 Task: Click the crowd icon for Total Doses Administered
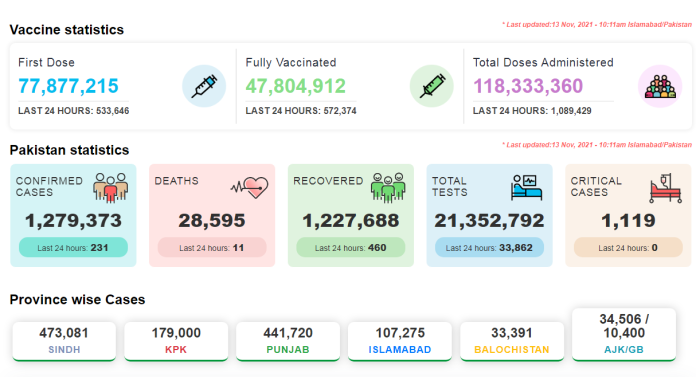(x=660, y=86)
